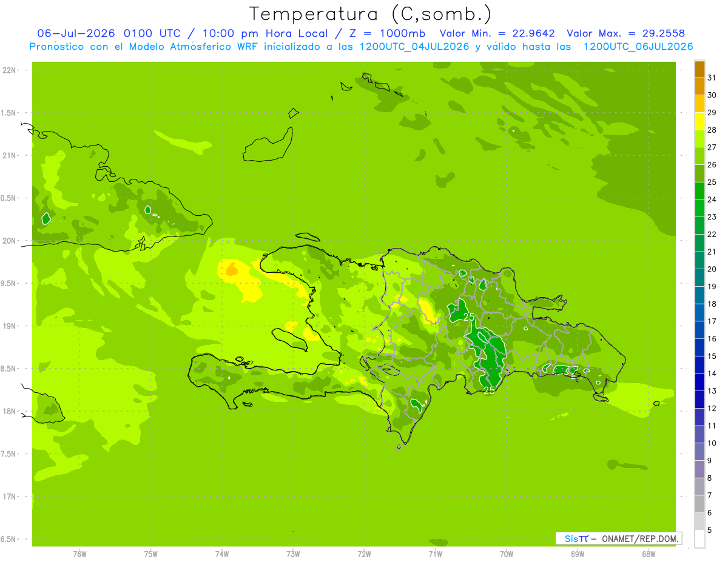Click the legend value "31" on the color bar

coord(712,78)
